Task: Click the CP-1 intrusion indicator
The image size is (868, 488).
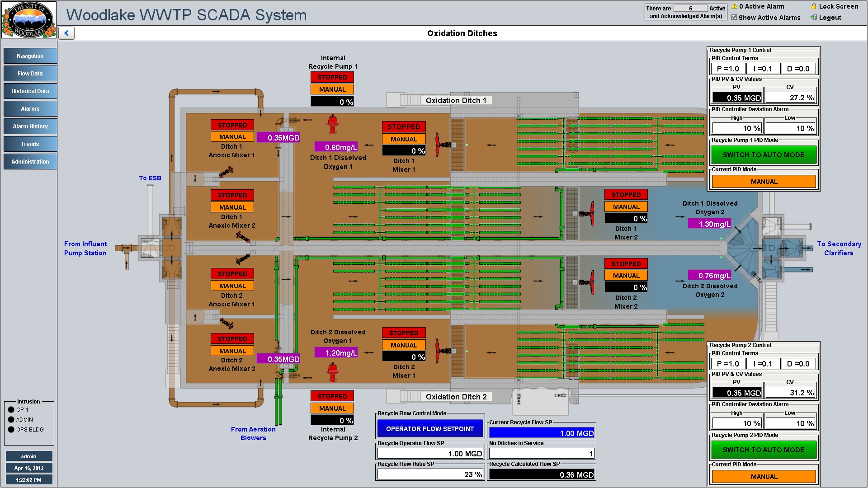Action: (11, 410)
